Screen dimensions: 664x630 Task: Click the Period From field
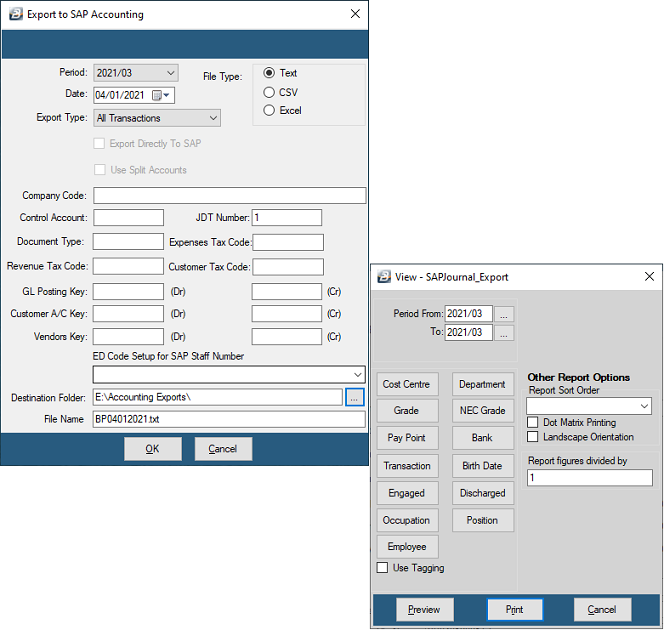[469, 314]
